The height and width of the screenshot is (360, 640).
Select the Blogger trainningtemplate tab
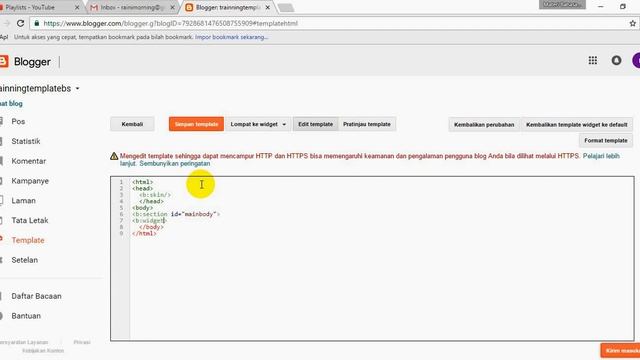[227, 7]
